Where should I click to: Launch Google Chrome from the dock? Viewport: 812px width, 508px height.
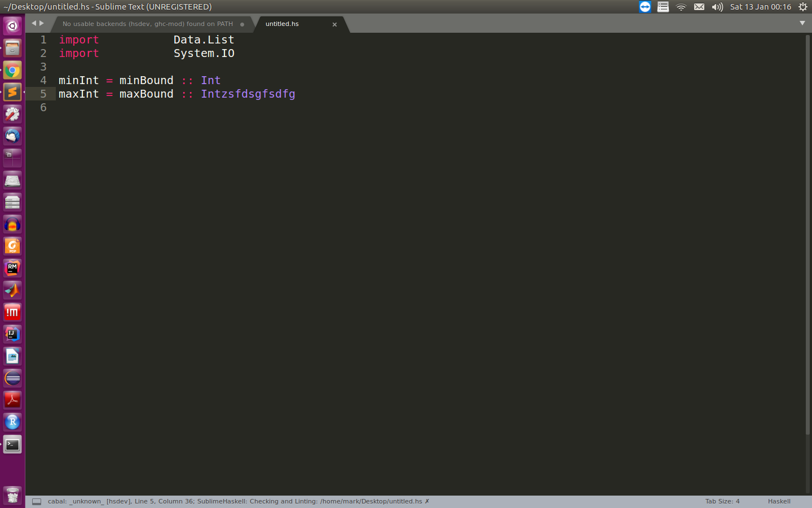(12, 70)
